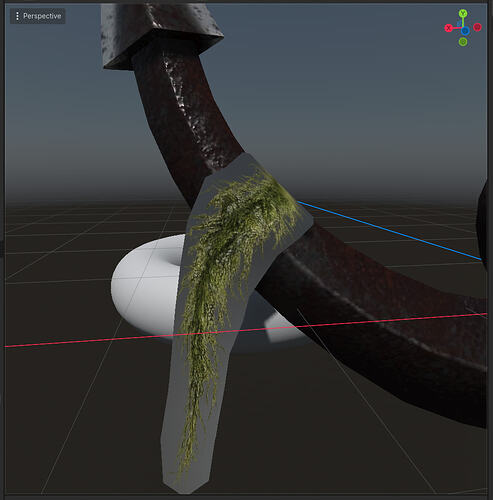Click the red X axis gizmo handle
The image size is (493, 500).
tap(449, 28)
